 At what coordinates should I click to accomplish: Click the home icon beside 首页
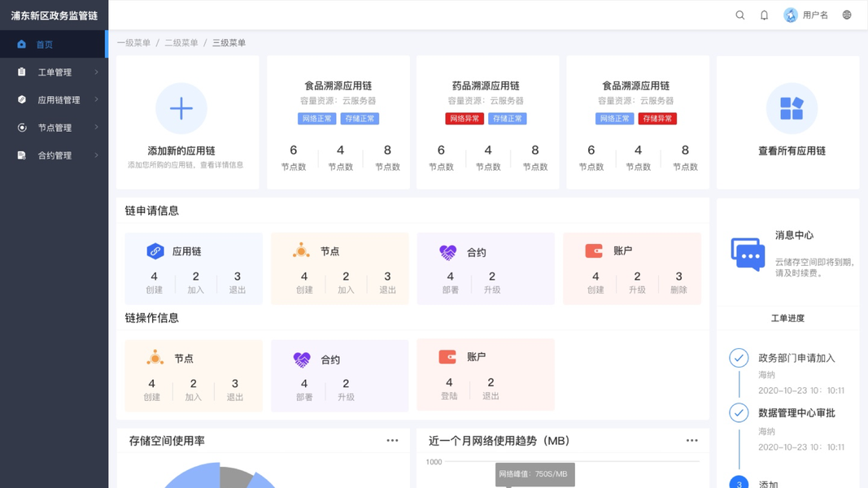coord(22,44)
